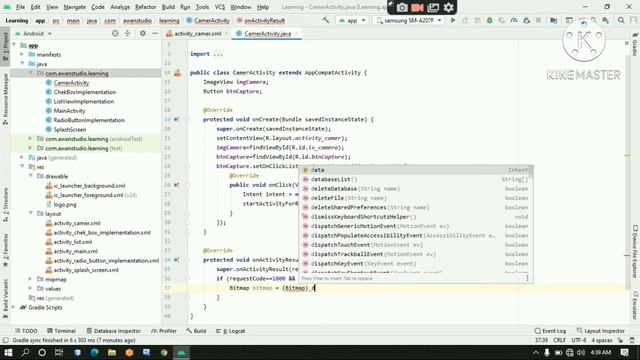Click the Debug app bug icon
This screenshot has width=640, height=360.
click(489, 20)
